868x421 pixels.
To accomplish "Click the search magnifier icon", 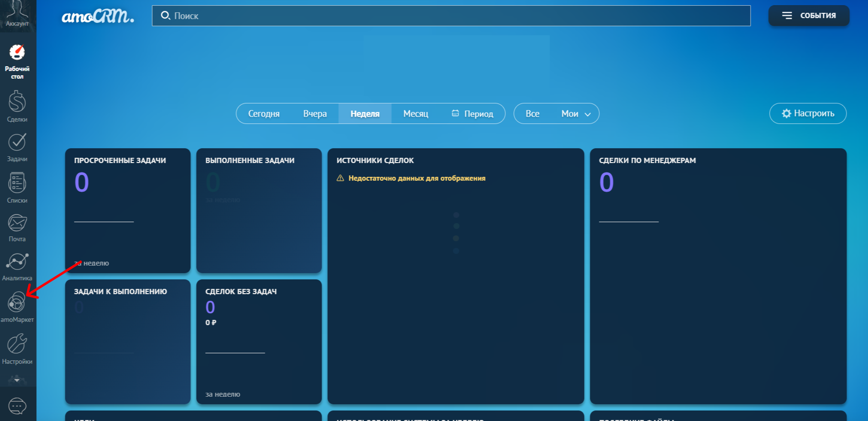I will click(165, 16).
